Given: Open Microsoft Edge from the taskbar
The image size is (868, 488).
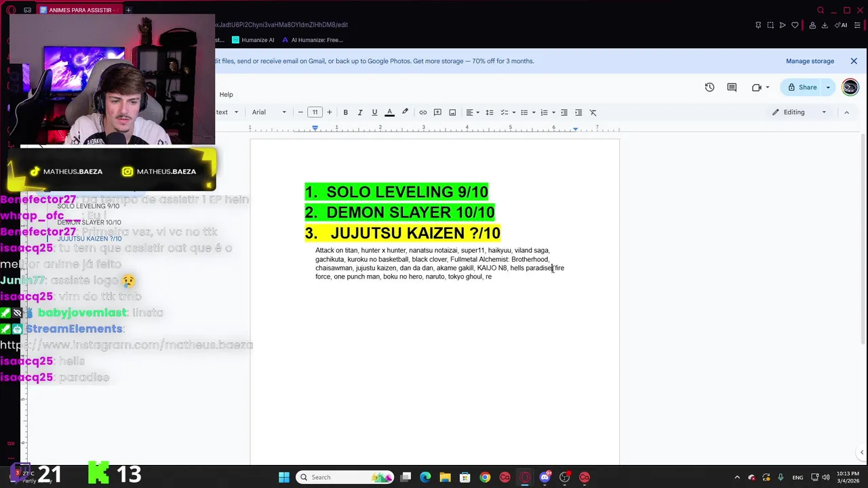Looking at the screenshot, I should [x=425, y=477].
